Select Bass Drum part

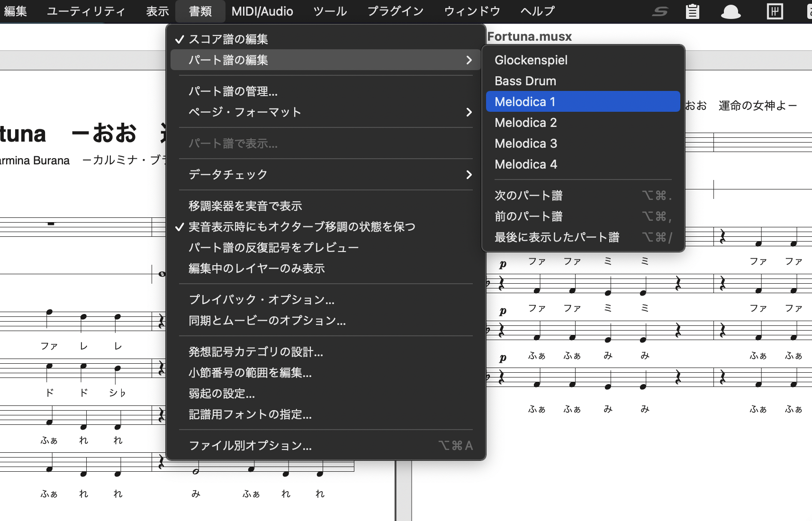click(583, 81)
